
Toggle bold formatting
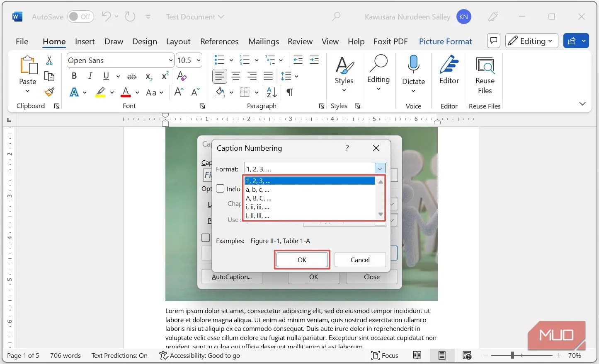[74, 76]
